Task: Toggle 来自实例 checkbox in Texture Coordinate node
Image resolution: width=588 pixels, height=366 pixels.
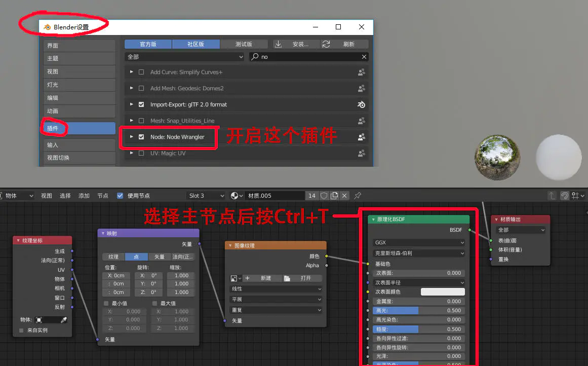Action: 21,331
